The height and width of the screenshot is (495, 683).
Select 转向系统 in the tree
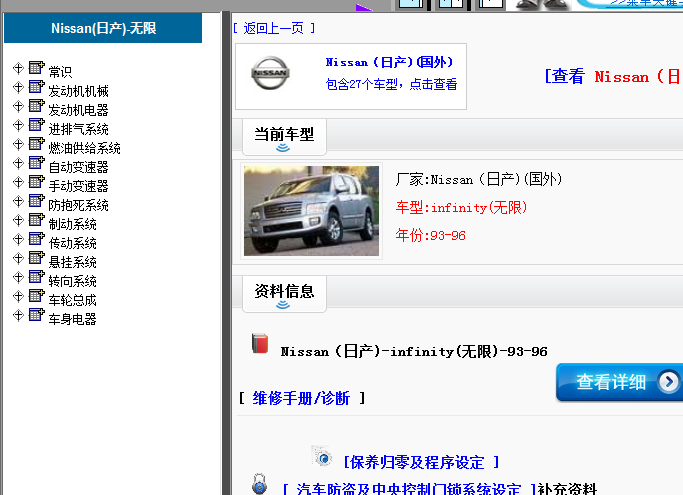tap(72, 281)
